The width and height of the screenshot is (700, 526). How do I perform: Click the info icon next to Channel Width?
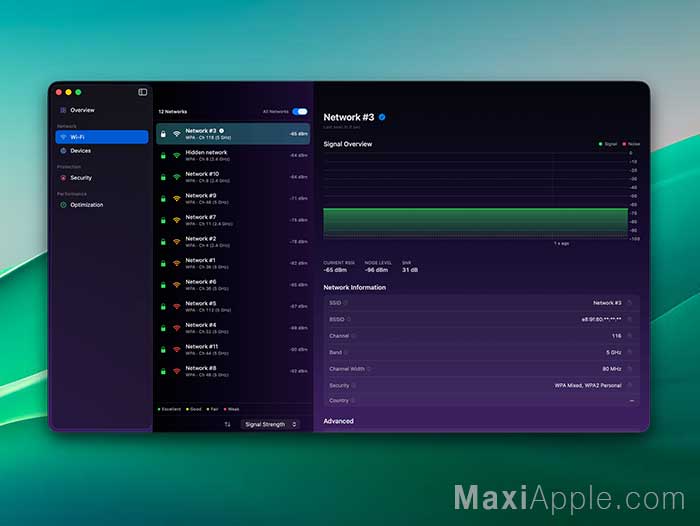[369, 369]
